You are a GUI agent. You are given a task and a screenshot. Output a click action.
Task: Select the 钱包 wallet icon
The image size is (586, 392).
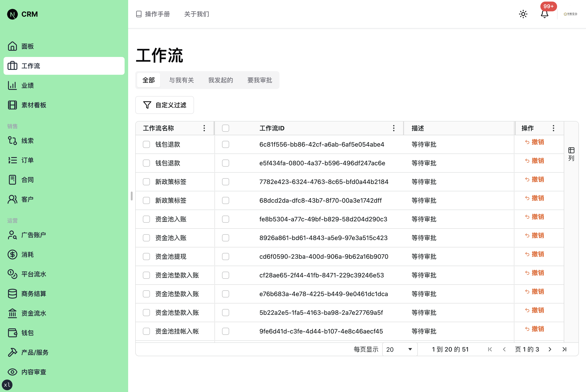pos(12,333)
